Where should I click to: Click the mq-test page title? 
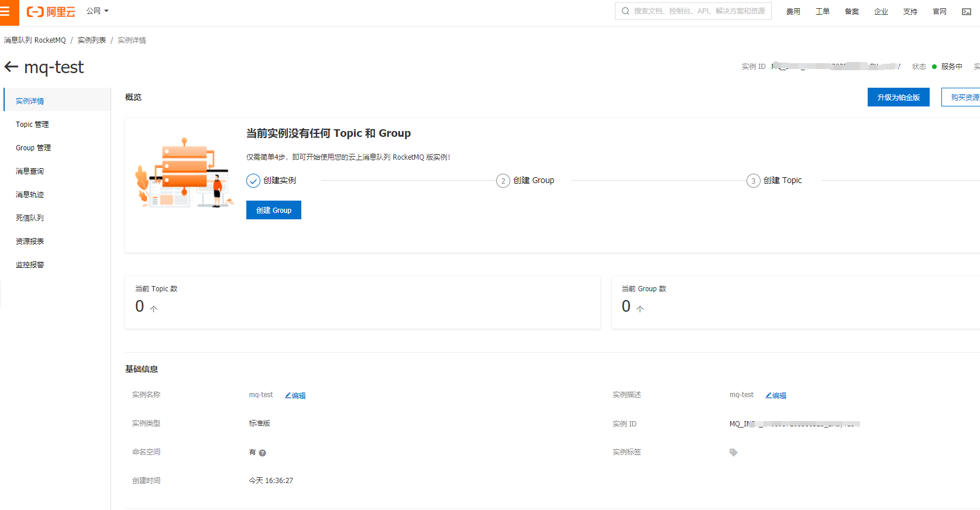(54, 67)
